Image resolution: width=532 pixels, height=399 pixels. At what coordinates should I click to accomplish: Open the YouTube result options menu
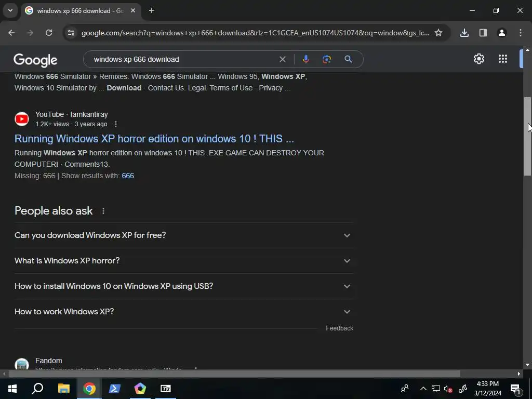116,124
